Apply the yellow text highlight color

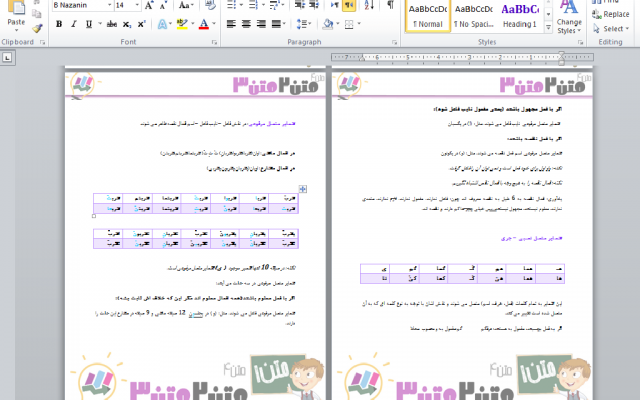pyautogui.click(x=182, y=24)
